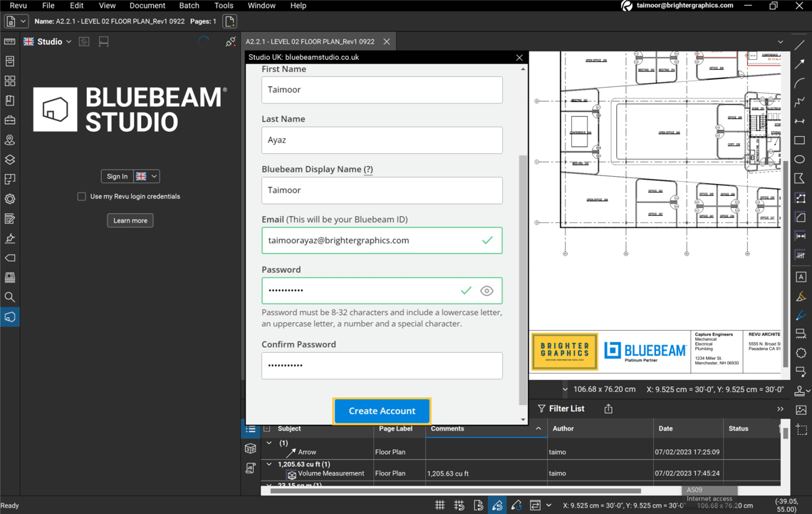Open the Document menu
This screenshot has height=514, width=812.
(x=147, y=6)
